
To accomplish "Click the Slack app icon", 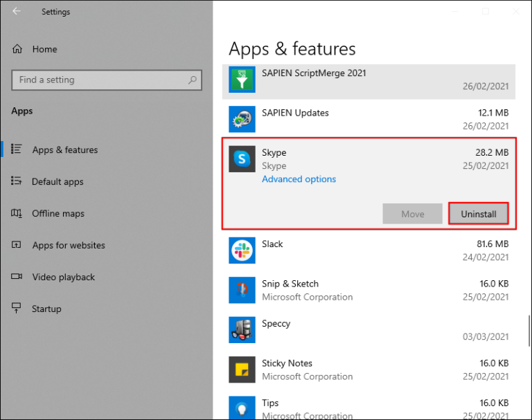I will (242, 250).
